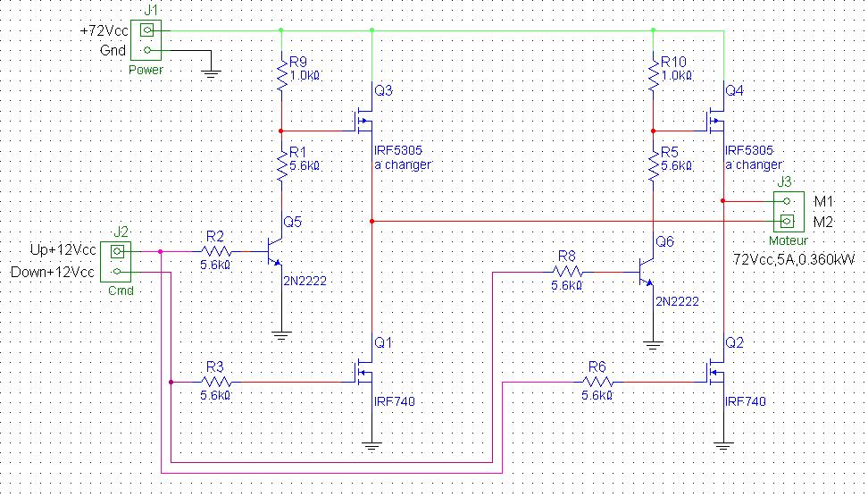Select the +72Vcc net label
Image resolution: width=868 pixels, height=497 pixels.
104,30
